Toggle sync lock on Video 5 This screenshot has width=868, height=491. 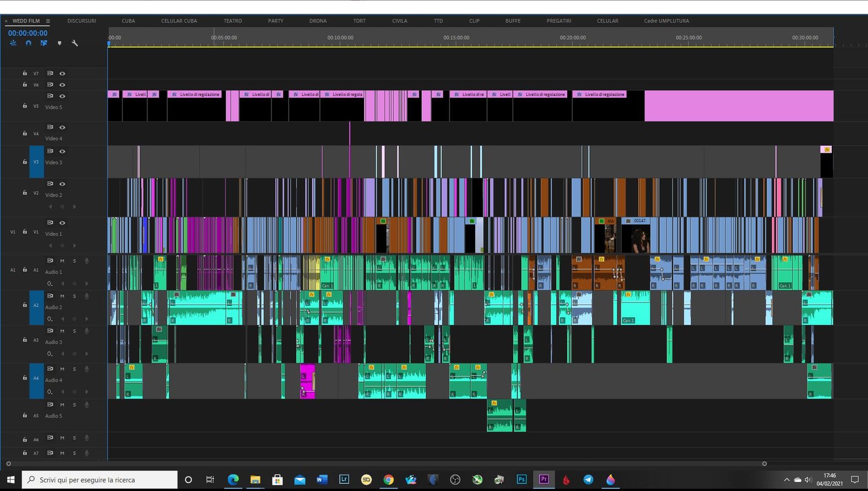click(x=50, y=96)
